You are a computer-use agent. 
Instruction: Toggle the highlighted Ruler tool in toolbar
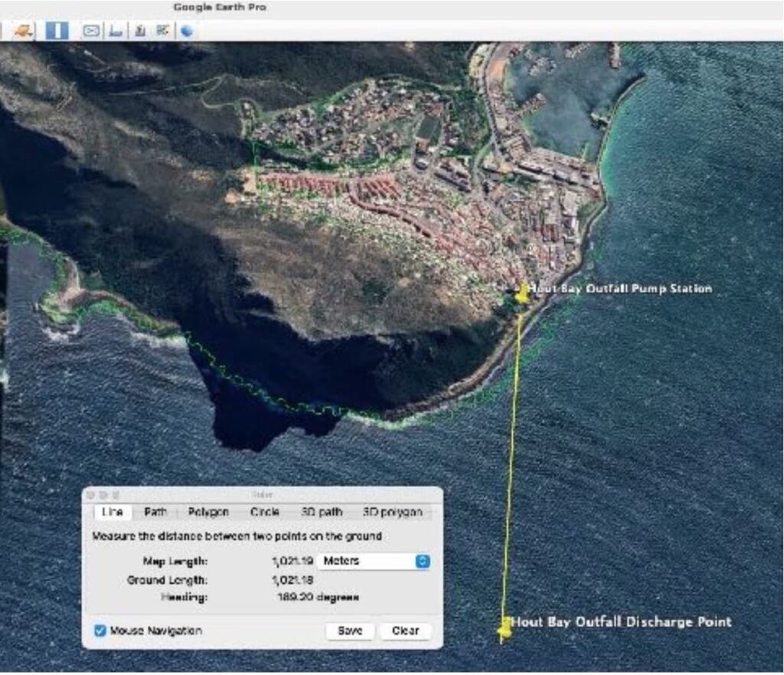(x=57, y=31)
